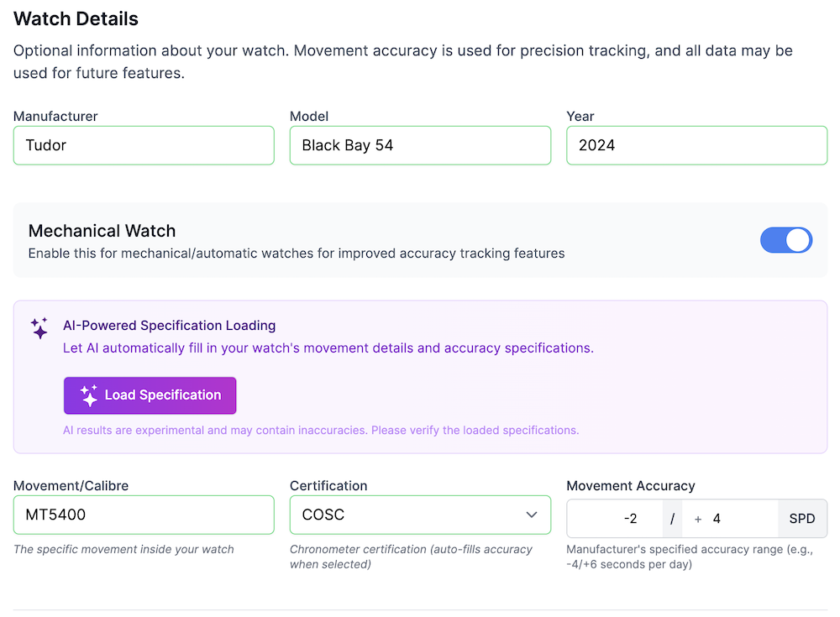The height and width of the screenshot is (617, 840).
Task: Click the Manufacturer field containing Tudor
Action: click(x=143, y=145)
